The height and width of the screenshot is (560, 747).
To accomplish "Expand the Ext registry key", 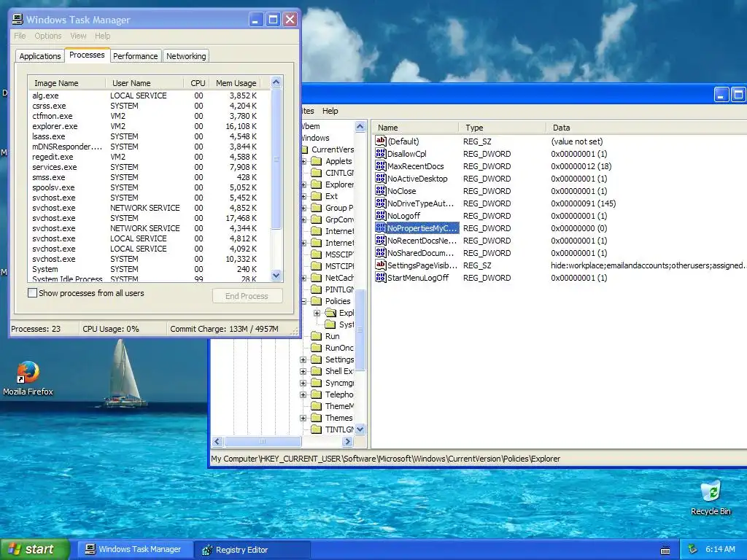I will tap(303, 196).
